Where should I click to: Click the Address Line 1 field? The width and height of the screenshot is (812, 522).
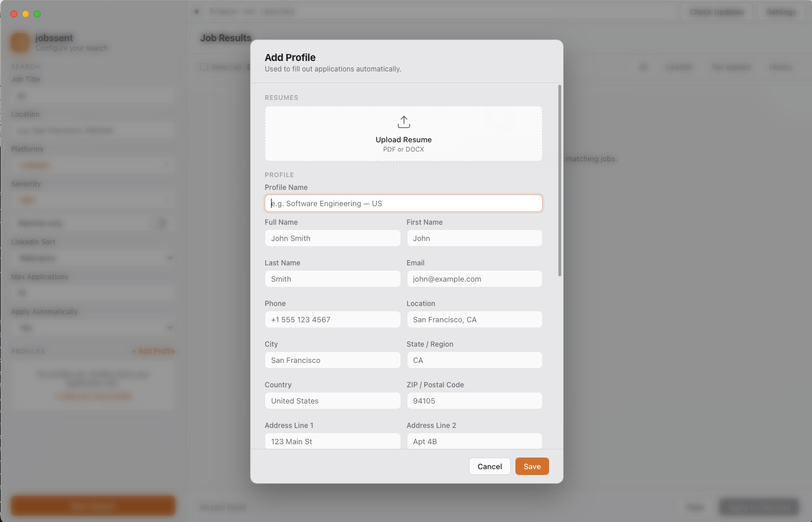click(x=333, y=441)
